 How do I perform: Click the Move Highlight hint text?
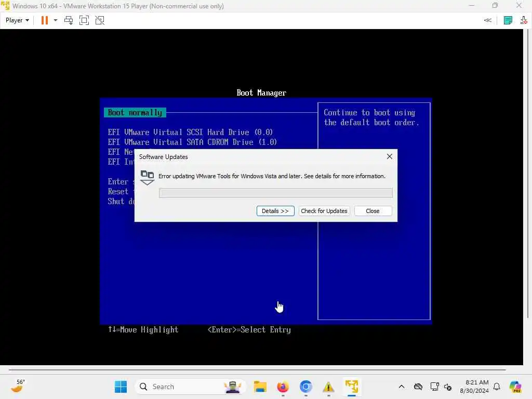pyautogui.click(x=143, y=329)
